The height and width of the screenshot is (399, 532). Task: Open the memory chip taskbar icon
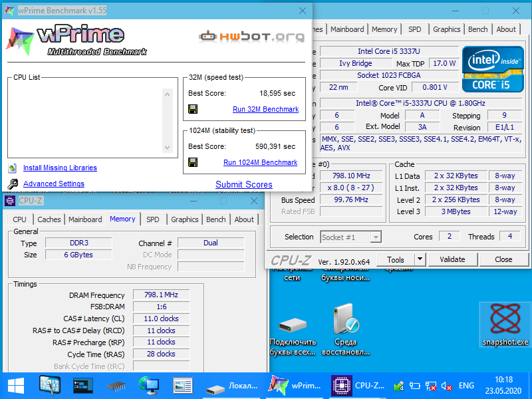(116, 386)
